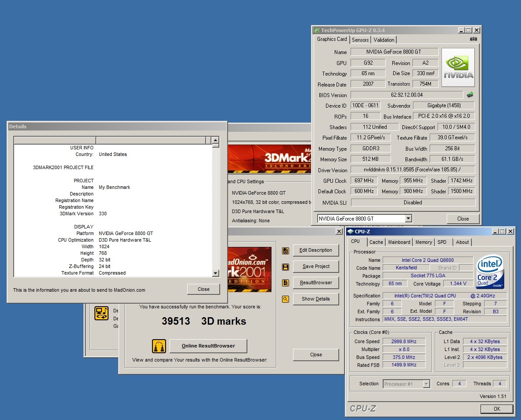Select the CPU tab in CPU-Z
The height and width of the screenshot is (420, 521).
(355, 242)
